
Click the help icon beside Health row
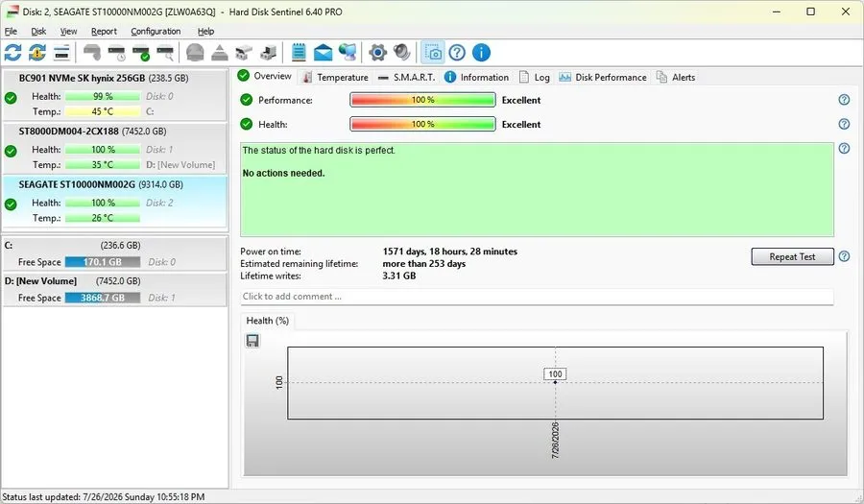point(844,124)
